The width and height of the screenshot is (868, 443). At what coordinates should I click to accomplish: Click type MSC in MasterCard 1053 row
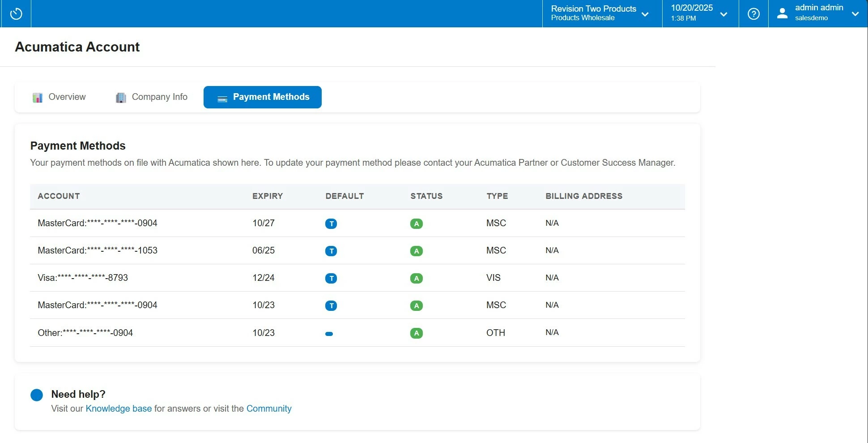tap(496, 250)
